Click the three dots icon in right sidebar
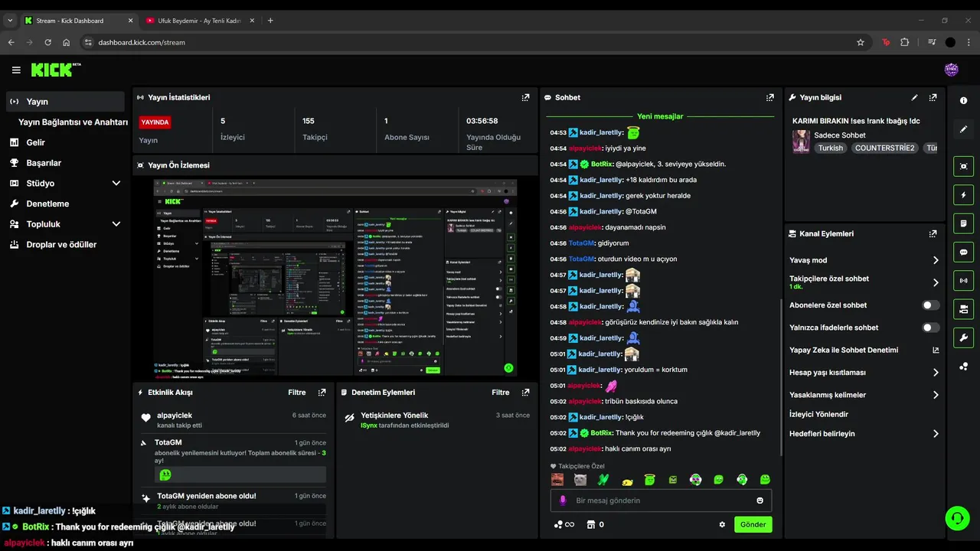This screenshot has height=551, width=980. coord(963,367)
